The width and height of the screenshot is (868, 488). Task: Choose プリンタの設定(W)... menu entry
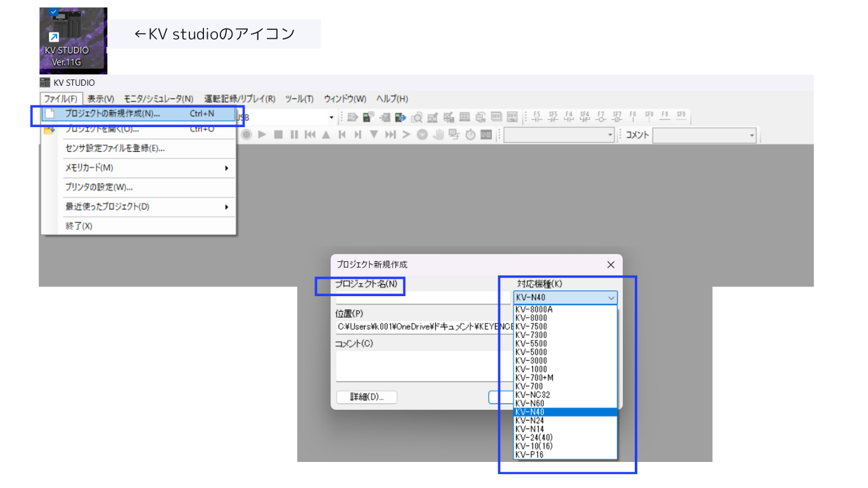pos(139,187)
